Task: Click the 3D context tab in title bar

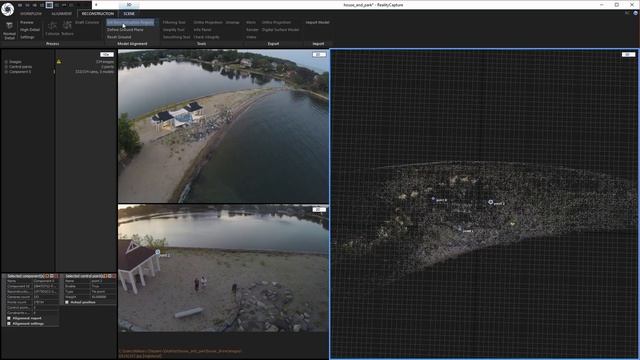Action: point(129,5)
